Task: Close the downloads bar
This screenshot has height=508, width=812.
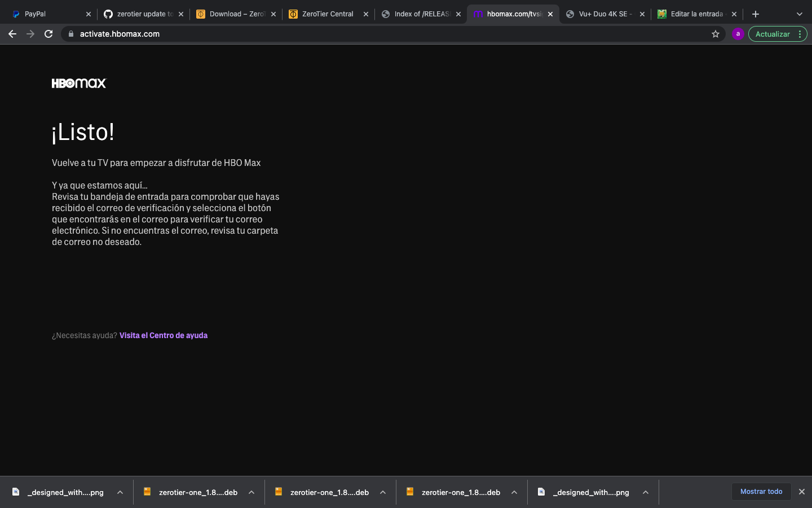Action: [x=801, y=492]
